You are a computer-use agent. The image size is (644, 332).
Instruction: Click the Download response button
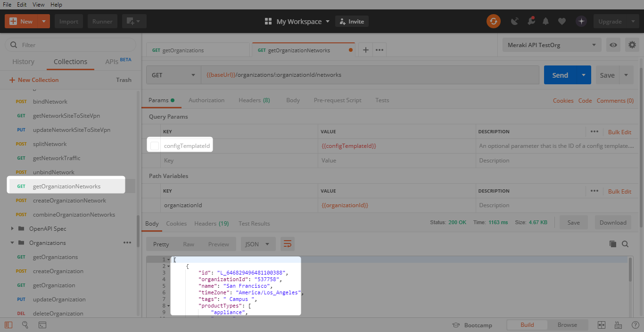pyautogui.click(x=613, y=223)
